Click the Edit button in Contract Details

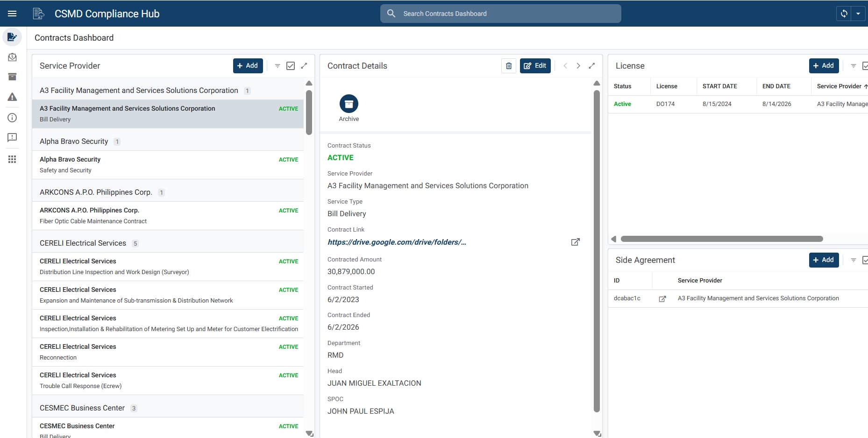535,66
